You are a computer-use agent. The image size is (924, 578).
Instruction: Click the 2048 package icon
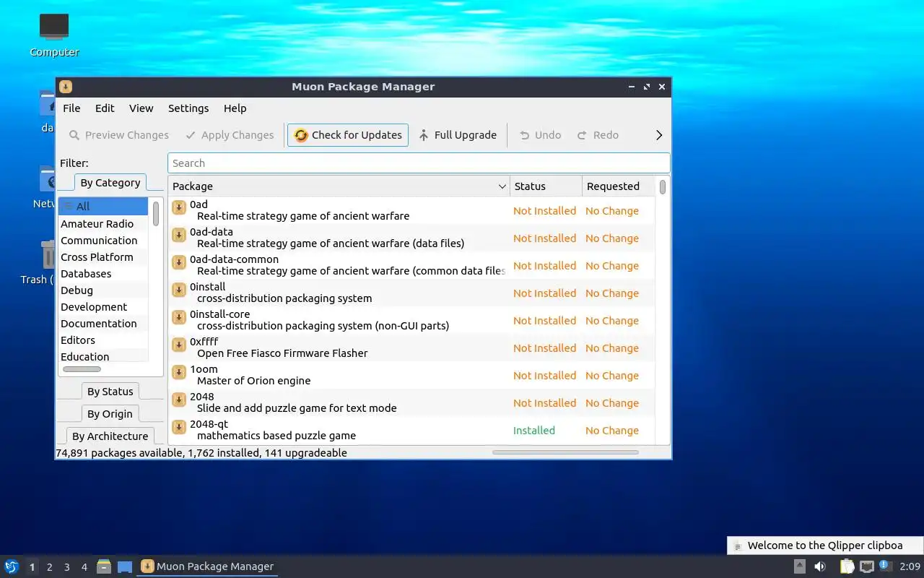coord(179,400)
